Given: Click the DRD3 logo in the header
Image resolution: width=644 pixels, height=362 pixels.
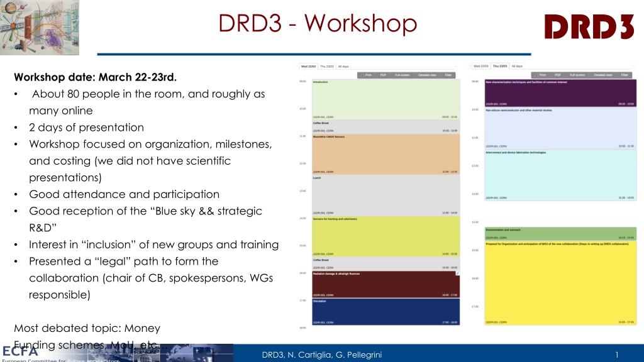Looking at the screenshot, I should click(589, 26).
